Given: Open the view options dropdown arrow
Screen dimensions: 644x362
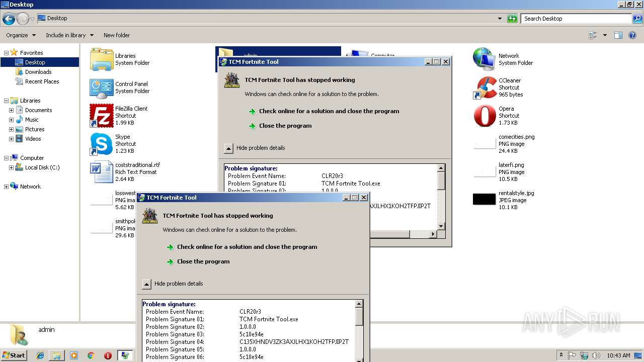Looking at the screenshot, I should [x=605, y=35].
